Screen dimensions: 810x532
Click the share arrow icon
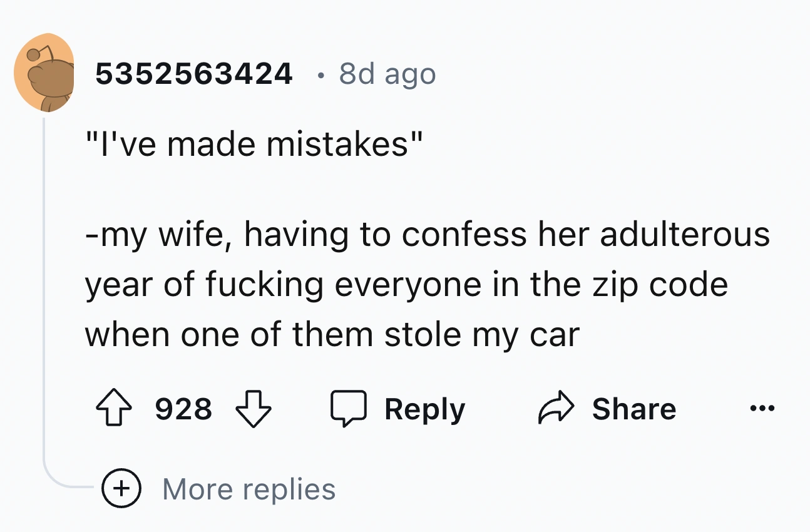click(x=554, y=409)
